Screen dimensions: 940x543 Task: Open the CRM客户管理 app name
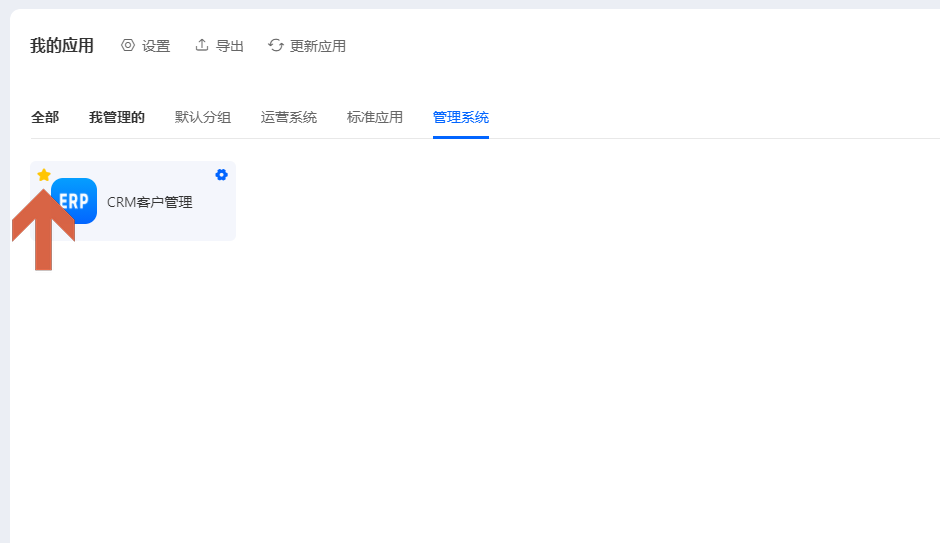pos(149,202)
